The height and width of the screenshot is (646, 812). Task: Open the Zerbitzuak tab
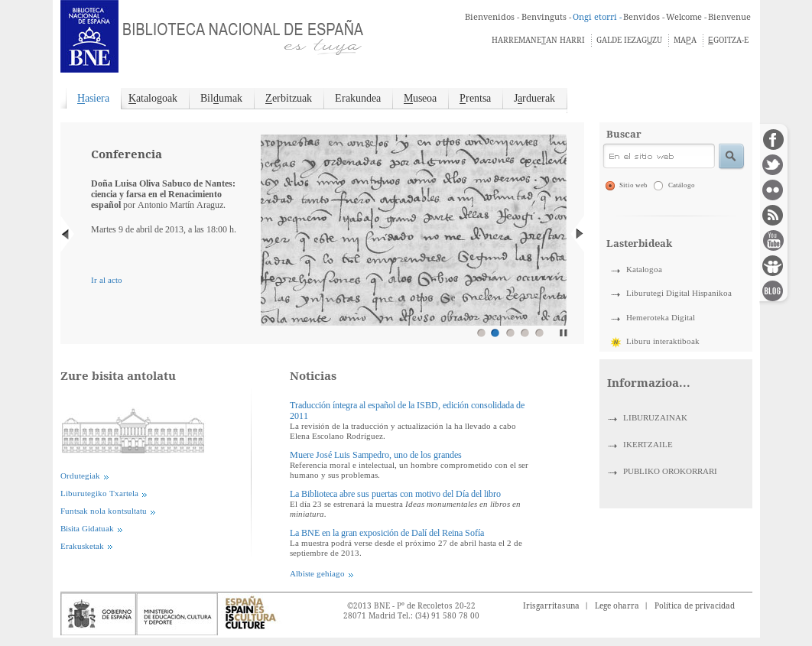point(288,99)
